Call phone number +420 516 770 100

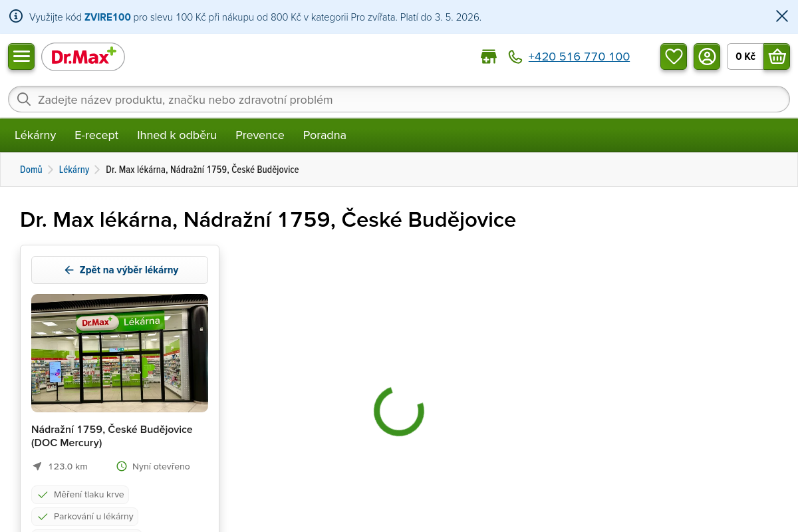pos(579,57)
